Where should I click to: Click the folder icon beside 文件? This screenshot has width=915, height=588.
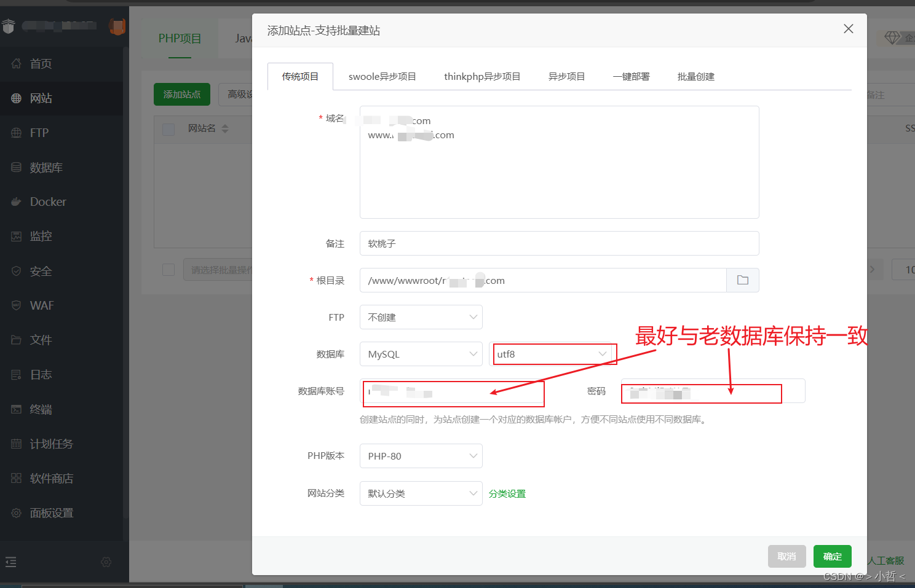pyautogui.click(x=17, y=340)
